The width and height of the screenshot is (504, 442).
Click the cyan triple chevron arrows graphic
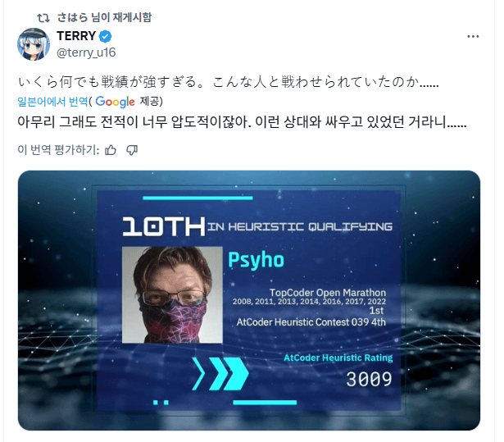point(220,373)
